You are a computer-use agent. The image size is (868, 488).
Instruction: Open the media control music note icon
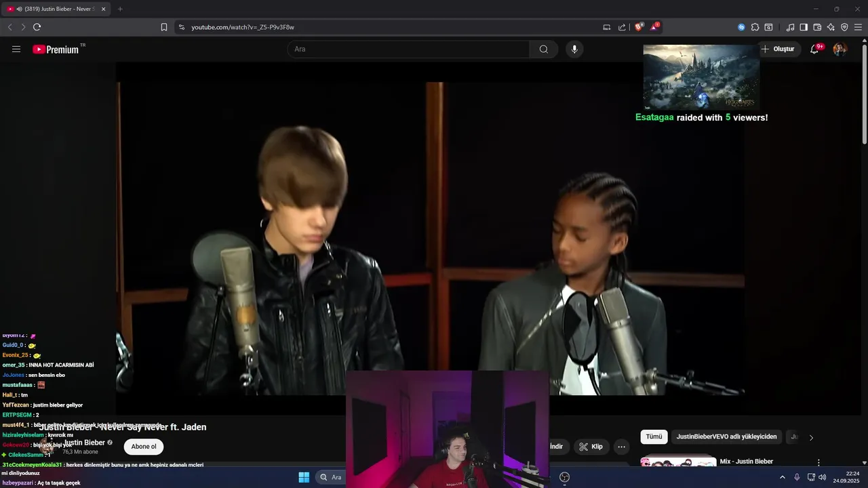(x=790, y=27)
